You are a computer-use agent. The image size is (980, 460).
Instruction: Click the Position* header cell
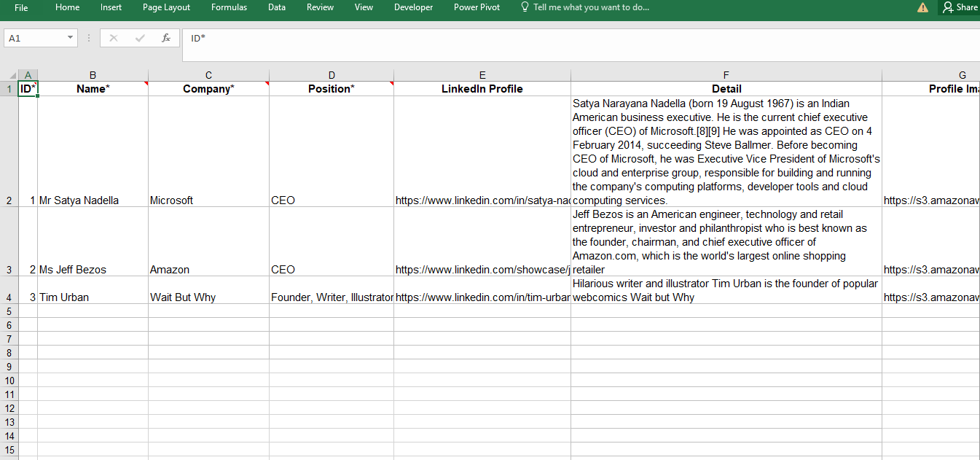tap(332, 89)
